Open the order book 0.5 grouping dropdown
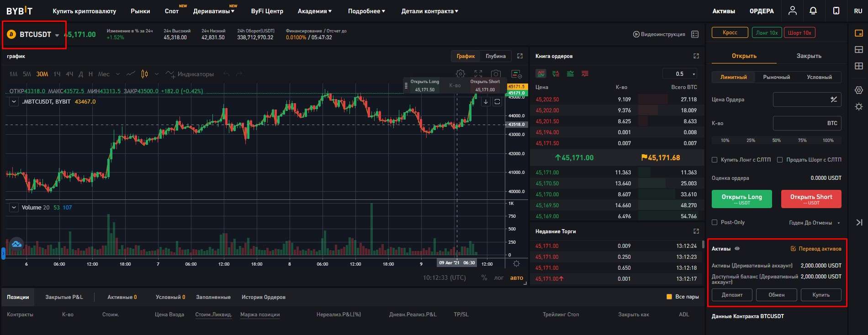 point(680,74)
